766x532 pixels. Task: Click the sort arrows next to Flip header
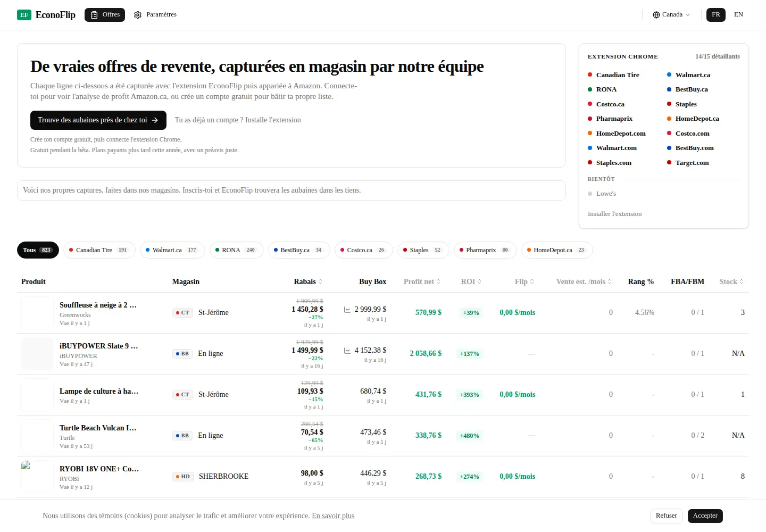[x=532, y=281]
